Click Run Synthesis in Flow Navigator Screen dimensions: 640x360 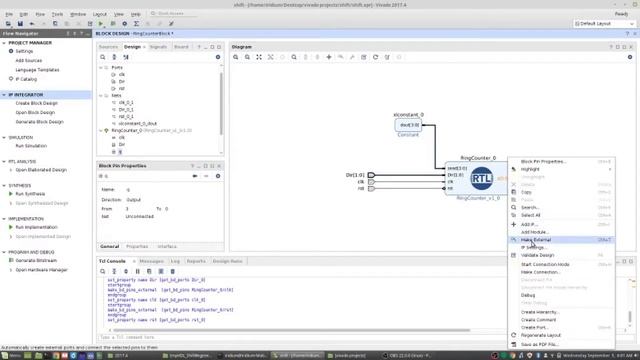(x=30, y=194)
